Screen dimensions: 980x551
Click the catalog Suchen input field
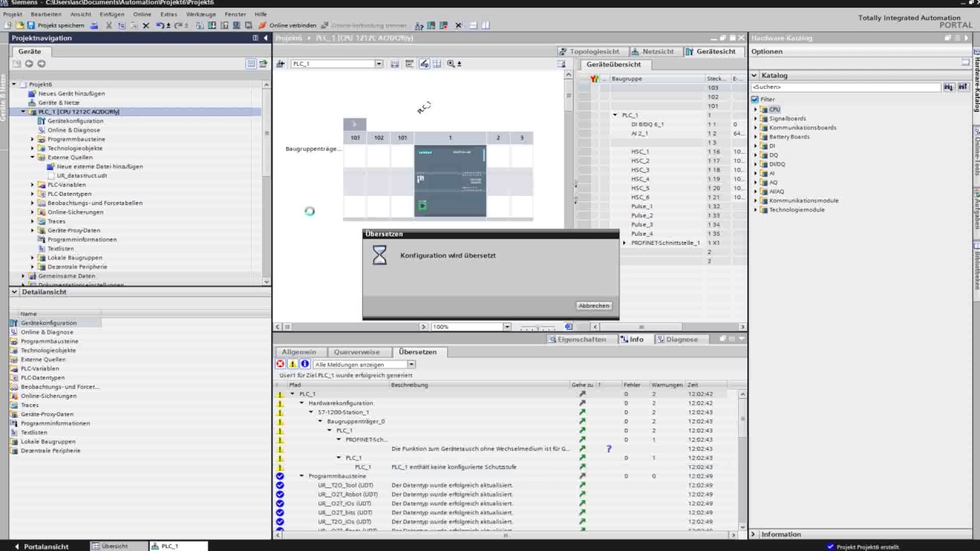tap(845, 87)
